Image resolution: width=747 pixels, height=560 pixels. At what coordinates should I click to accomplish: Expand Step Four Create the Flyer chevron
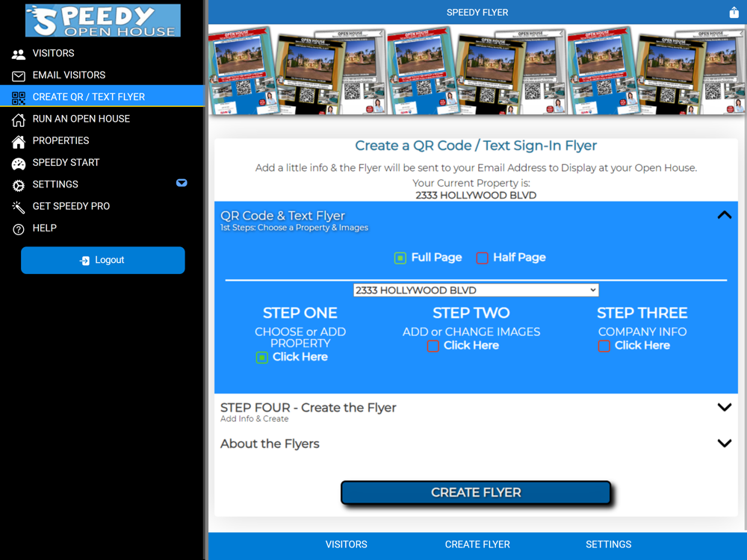click(724, 407)
